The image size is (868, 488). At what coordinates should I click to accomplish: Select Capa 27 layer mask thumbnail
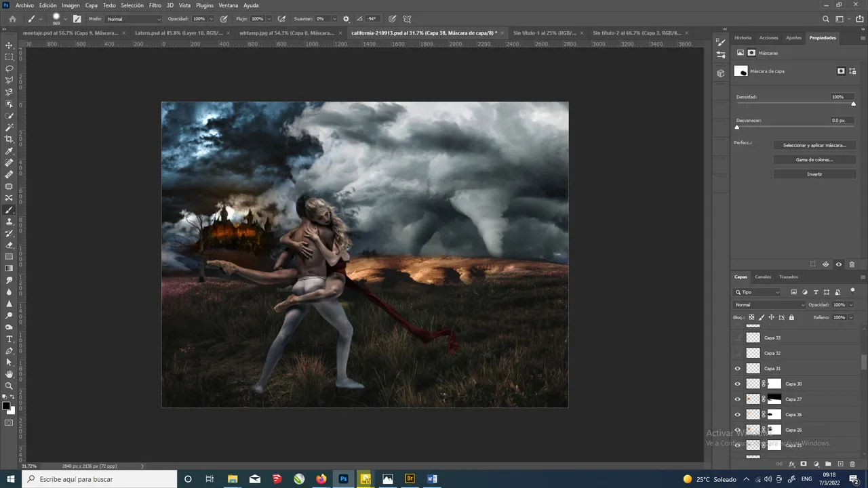pos(774,399)
